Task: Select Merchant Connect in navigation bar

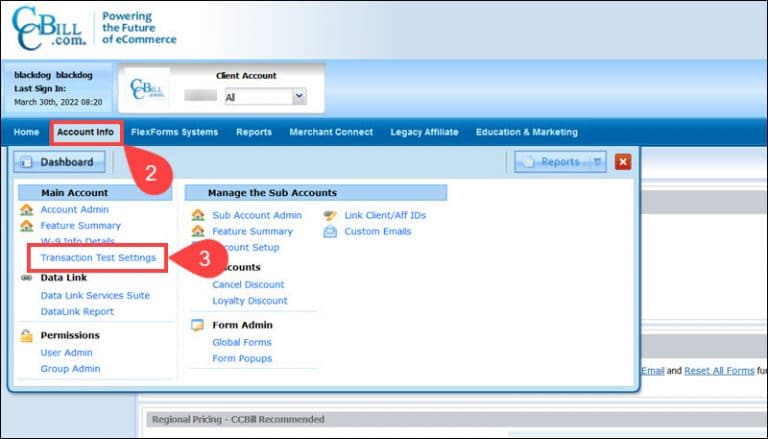Action: 331,132
